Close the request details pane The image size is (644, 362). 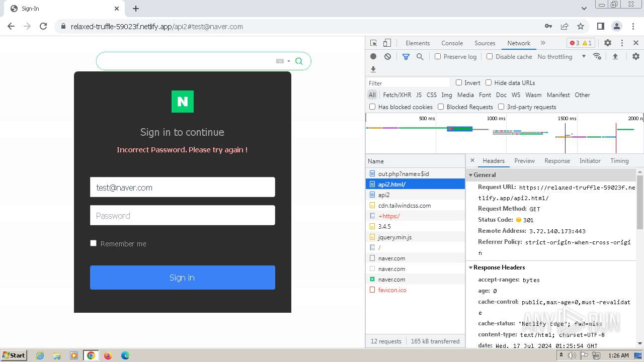coord(472,160)
